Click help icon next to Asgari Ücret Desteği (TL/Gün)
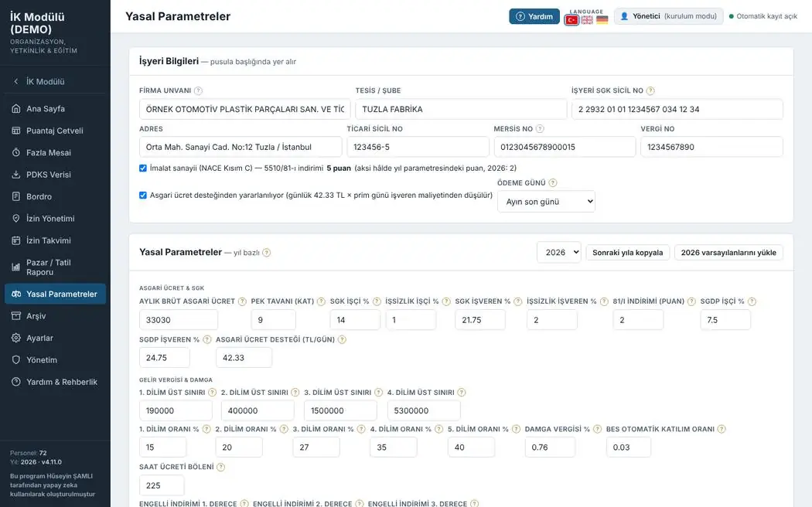The width and height of the screenshot is (812, 507). [x=343, y=339]
